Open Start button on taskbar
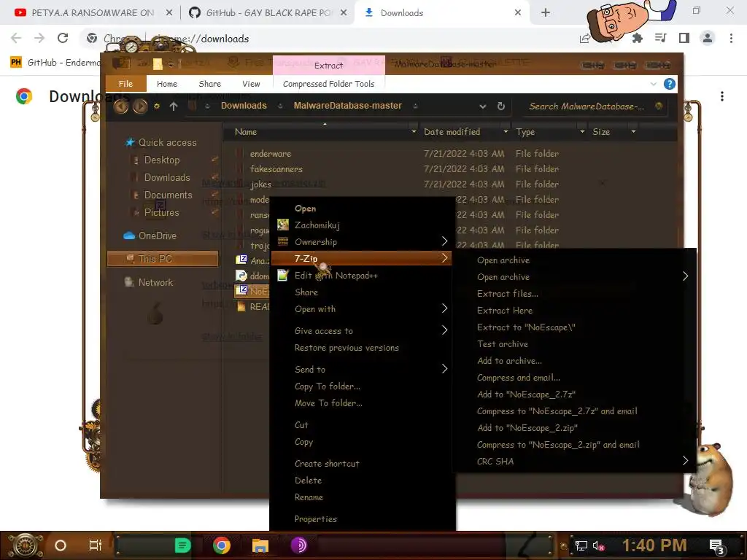747x560 pixels. 24,545
